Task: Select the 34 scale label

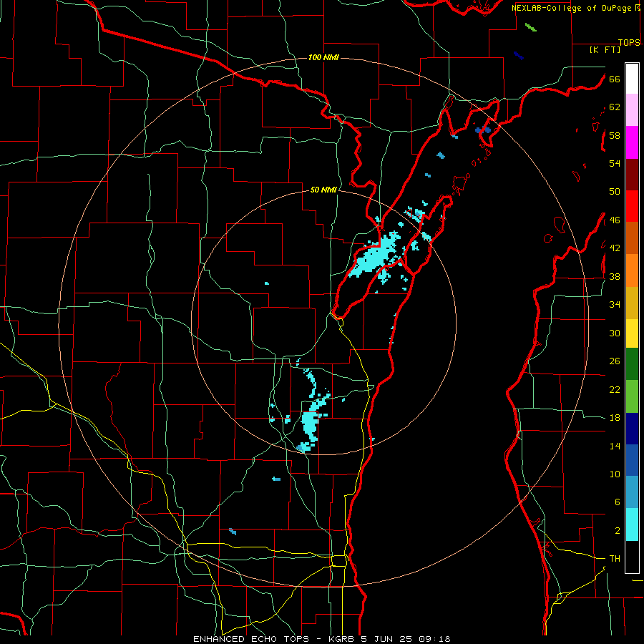Action: 615,305
